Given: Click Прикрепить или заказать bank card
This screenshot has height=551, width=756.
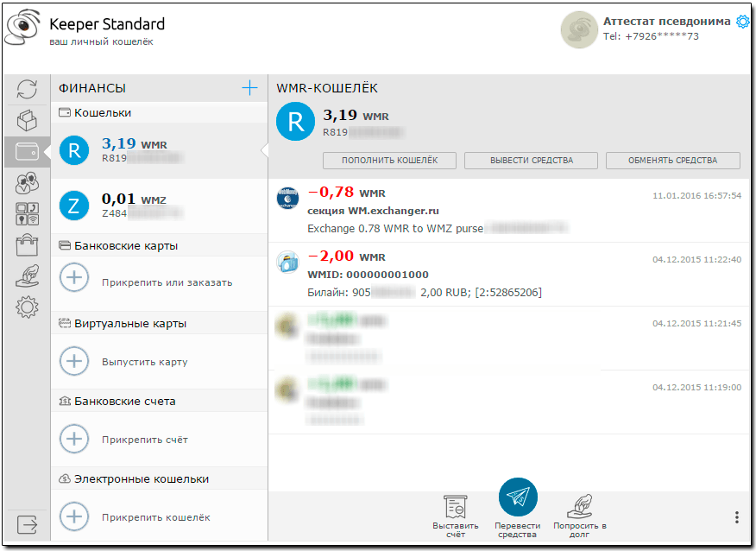Looking at the screenshot, I should pyautogui.click(x=166, y=282).
